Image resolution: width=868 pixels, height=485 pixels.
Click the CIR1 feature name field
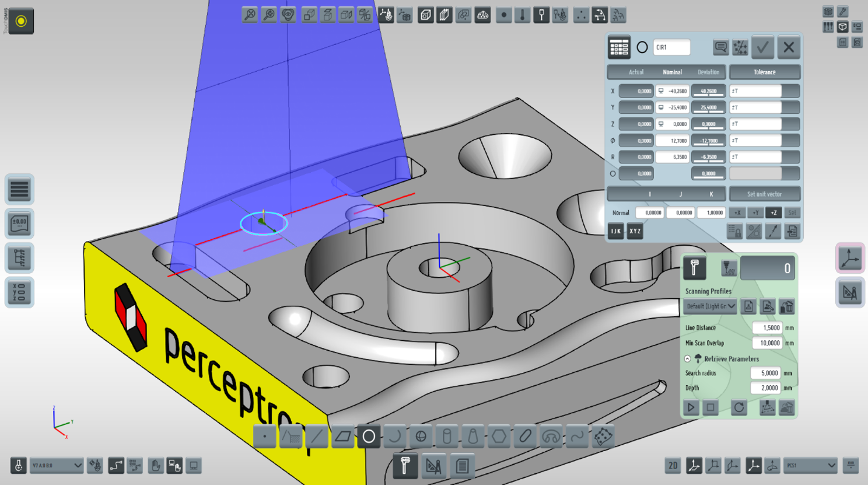tap(672, 47)
